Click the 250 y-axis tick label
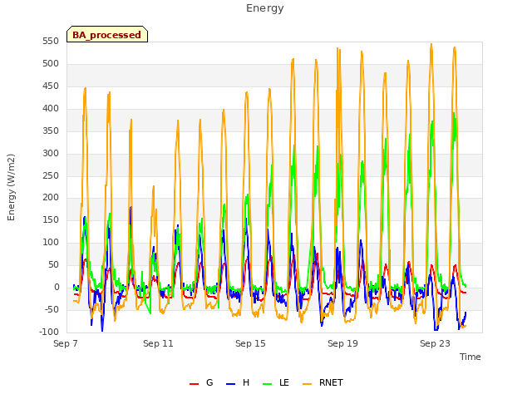This screenshot has height=399, width=532. click(51, 175)
